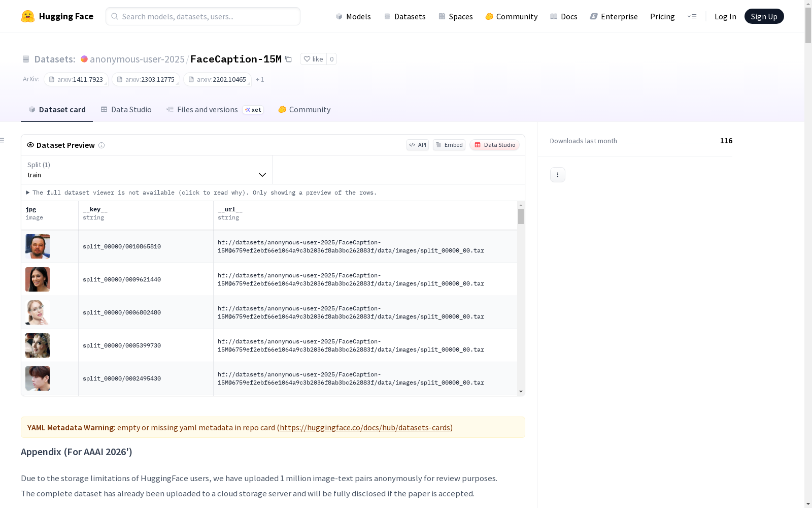
Task: Select key cell split_00000/0010865810
Action: (x=146, y=246)
